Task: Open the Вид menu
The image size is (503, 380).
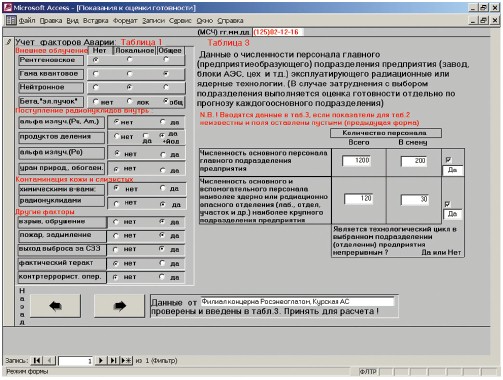Action: click(72, 21)
